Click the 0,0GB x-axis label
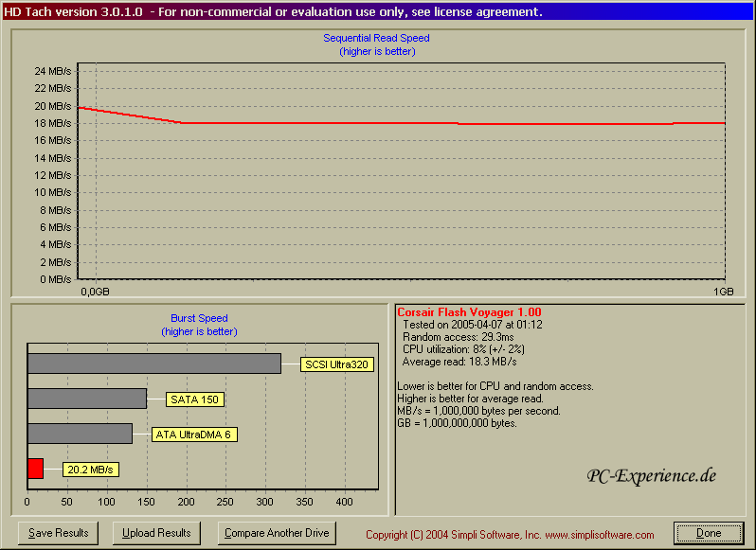 (95, 292)
